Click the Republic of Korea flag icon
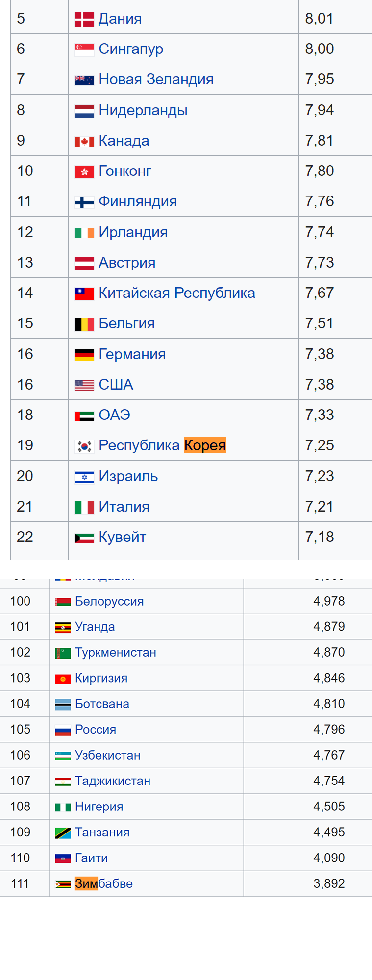Image resolution: width=372 pixels, height=980 pixels. (84, 446)
